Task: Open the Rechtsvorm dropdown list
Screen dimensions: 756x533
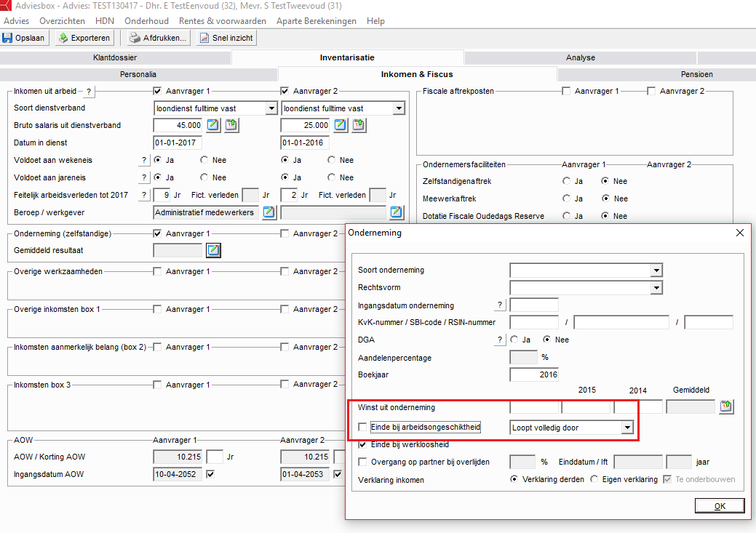Action: [656, 288]
